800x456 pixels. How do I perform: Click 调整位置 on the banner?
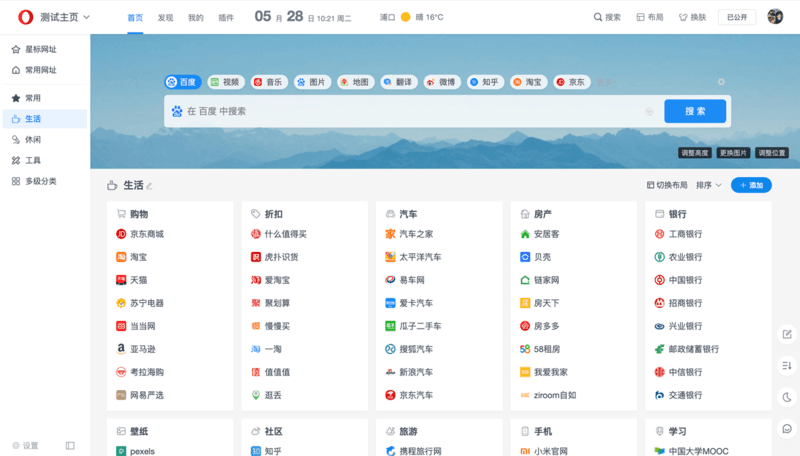point(772,153)
